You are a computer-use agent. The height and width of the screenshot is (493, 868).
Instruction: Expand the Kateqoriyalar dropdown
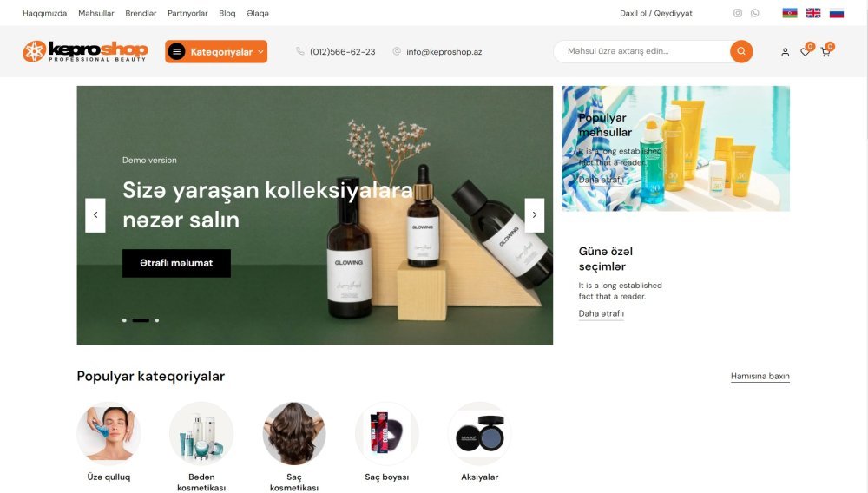point(216,51)
